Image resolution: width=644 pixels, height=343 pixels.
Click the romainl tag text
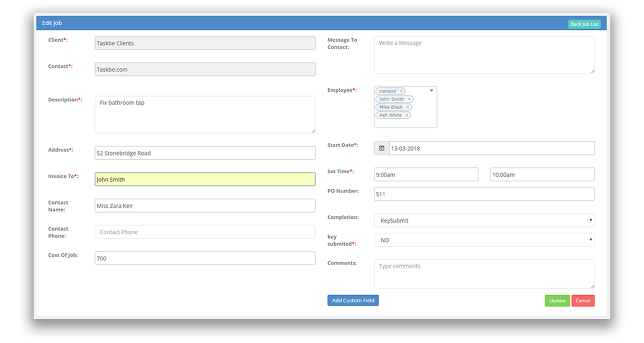tap(387, 91)
